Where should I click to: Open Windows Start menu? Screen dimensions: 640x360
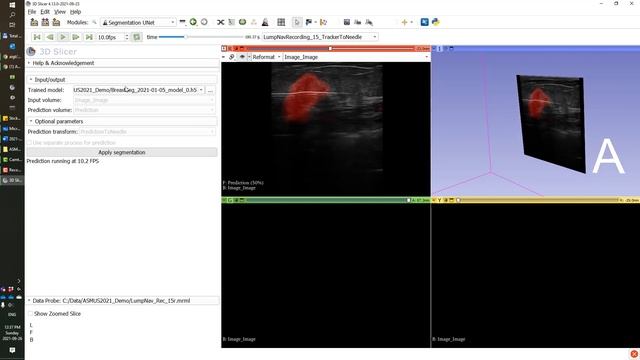(x=12, y=4)
